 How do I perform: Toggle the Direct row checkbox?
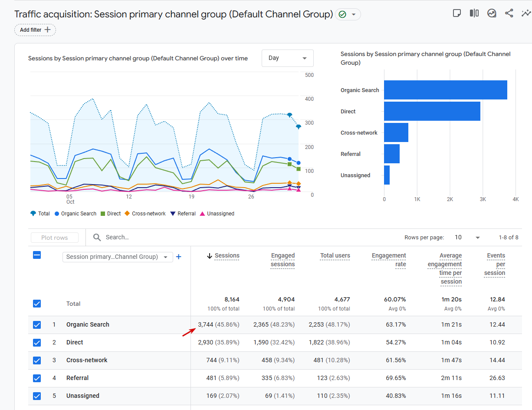[37, 342]
